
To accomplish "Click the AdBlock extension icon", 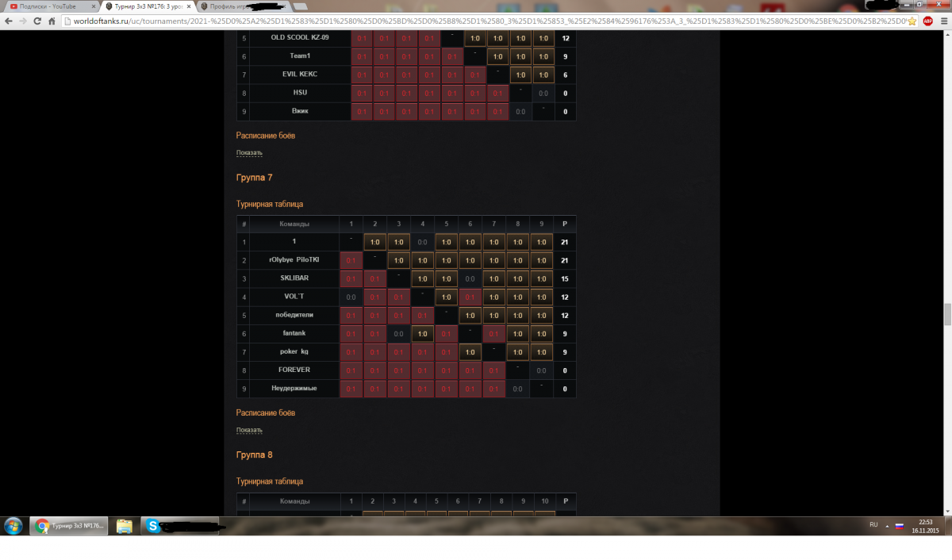I will pos(927,21).
